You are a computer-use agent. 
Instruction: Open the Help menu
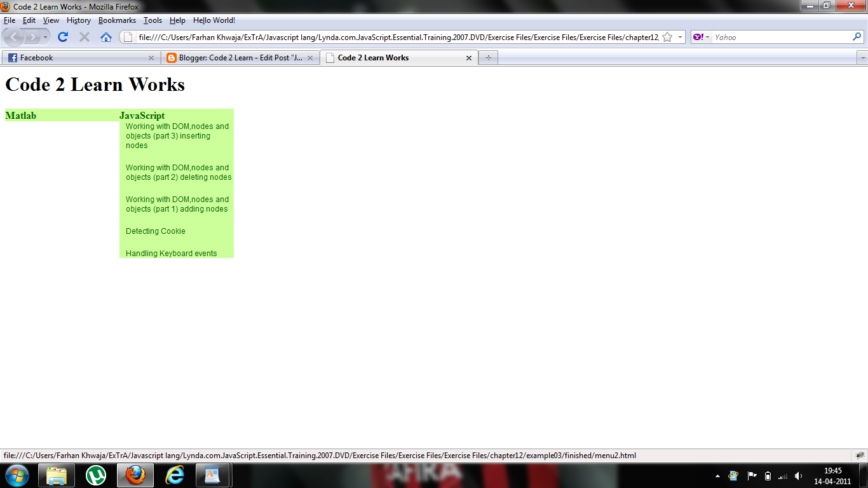(x=177, y=20)
